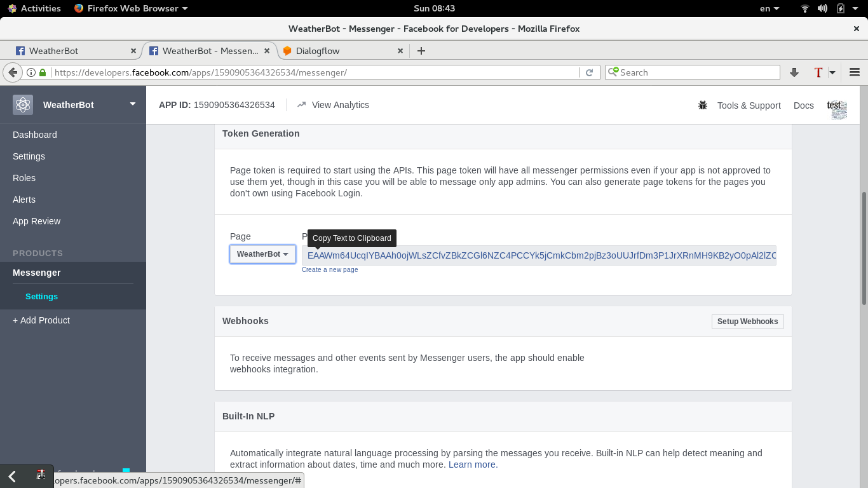Open the Firefox downloads arrow icon

point(794,72)
